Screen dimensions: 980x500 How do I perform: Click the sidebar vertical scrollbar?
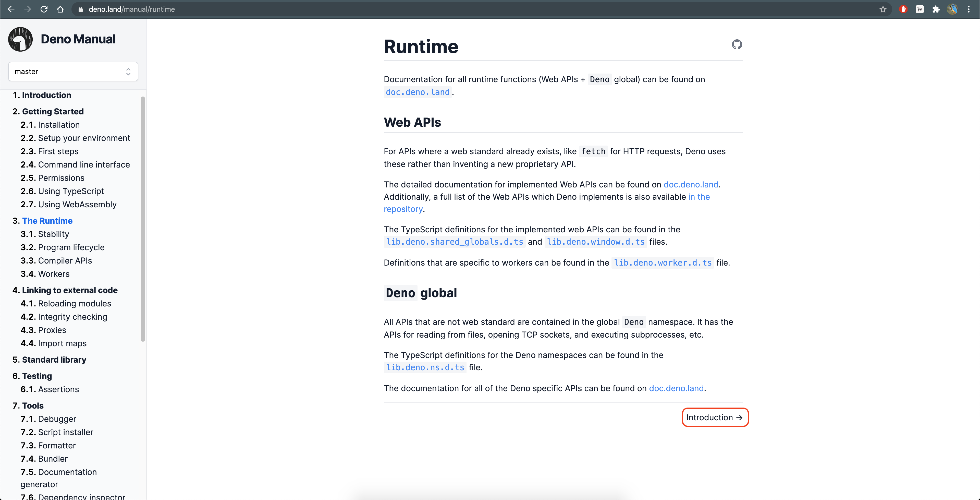pos(143,219)
